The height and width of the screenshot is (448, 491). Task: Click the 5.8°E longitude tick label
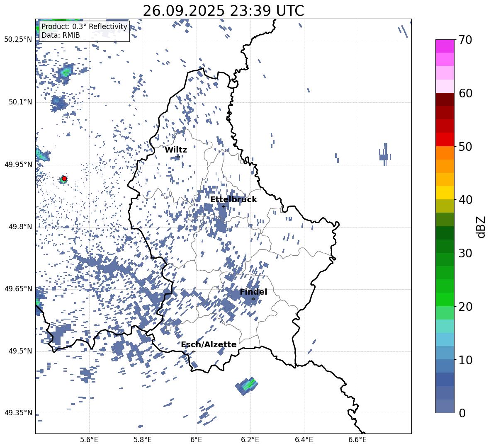click(143, 440)
